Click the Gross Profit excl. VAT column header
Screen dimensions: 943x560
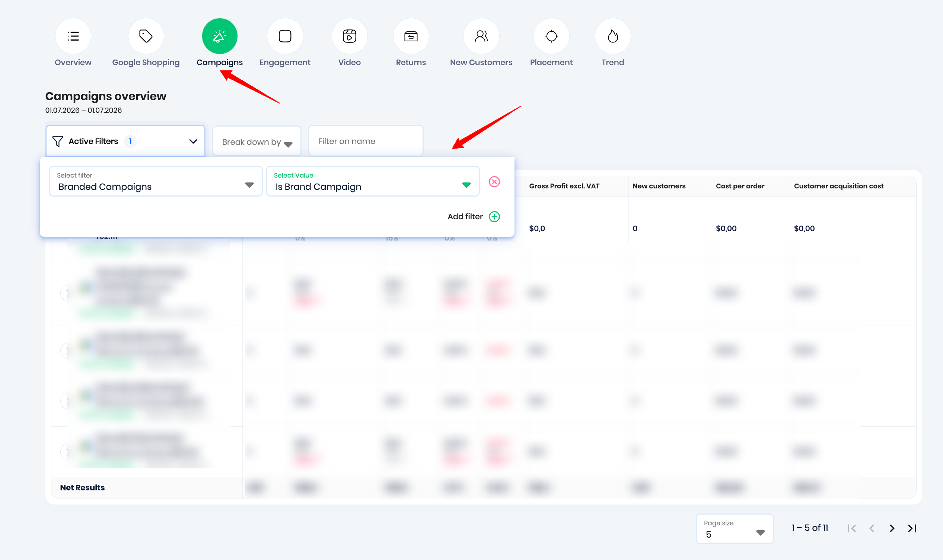point(564,186)
